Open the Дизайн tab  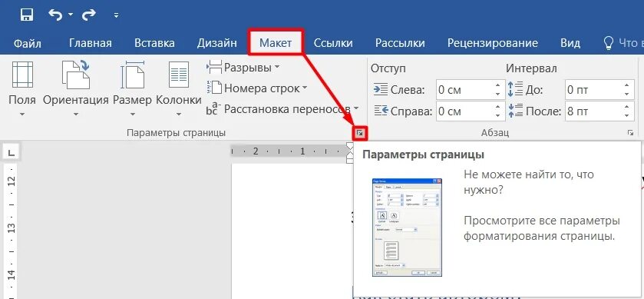tap(217, 43)
